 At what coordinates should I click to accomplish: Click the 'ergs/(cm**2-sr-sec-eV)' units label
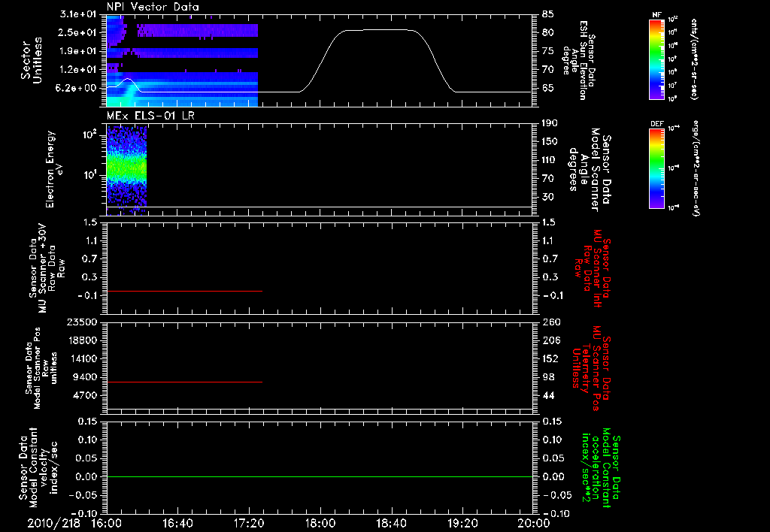(696, 168)
